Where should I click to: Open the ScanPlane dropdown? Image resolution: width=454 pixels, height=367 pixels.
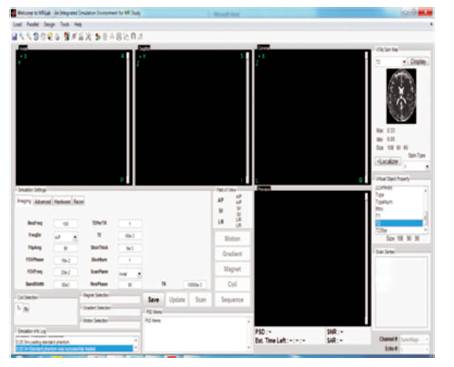click(130, 274)
